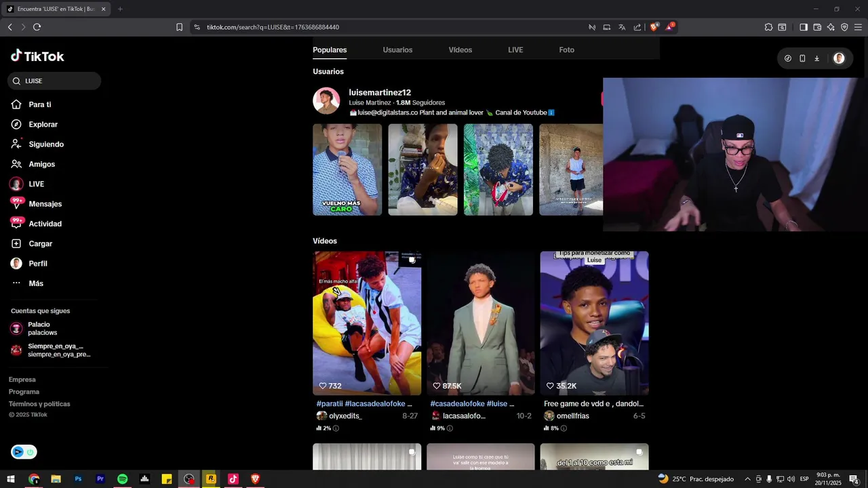The width and height of the screenshot is (868, 488).
Task: Switch to the Usuarios tab
Action: tap(397, 49)
